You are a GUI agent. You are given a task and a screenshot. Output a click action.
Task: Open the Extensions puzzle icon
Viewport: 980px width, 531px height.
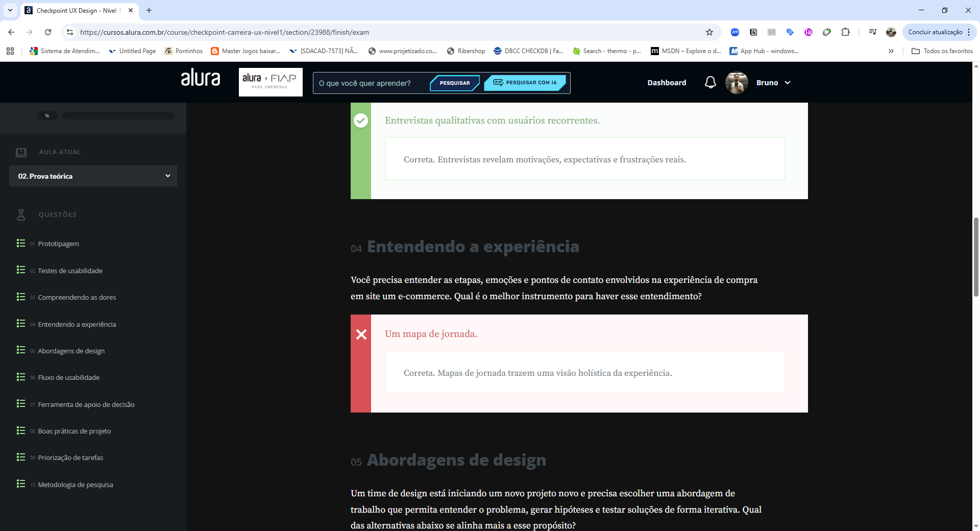pyautogui.click(x=845, y=32)
